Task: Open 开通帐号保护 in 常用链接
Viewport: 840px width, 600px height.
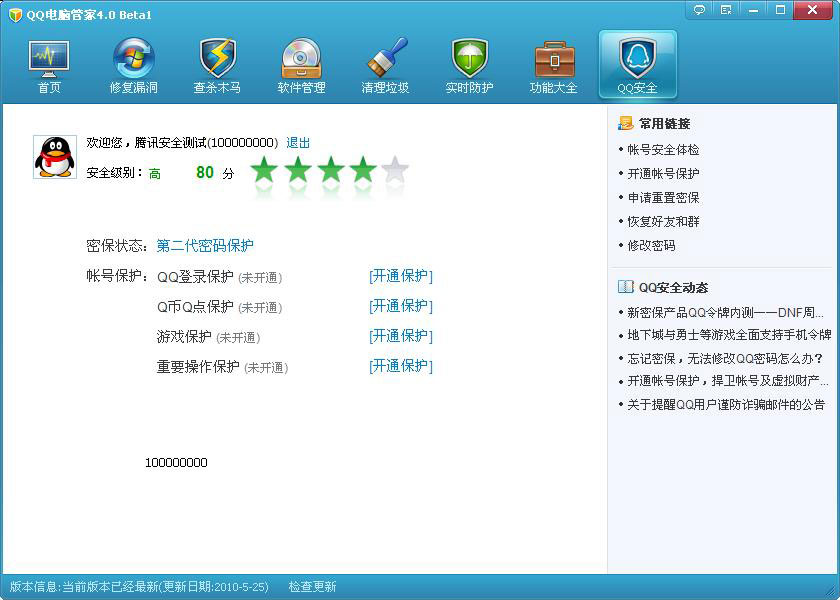Action: [663, 174]
